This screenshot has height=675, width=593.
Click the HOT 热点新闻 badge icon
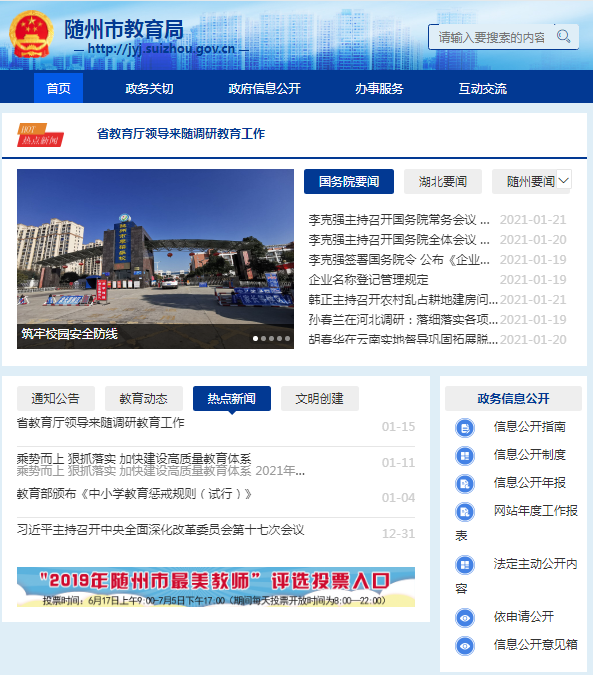[x=40, y=135]
